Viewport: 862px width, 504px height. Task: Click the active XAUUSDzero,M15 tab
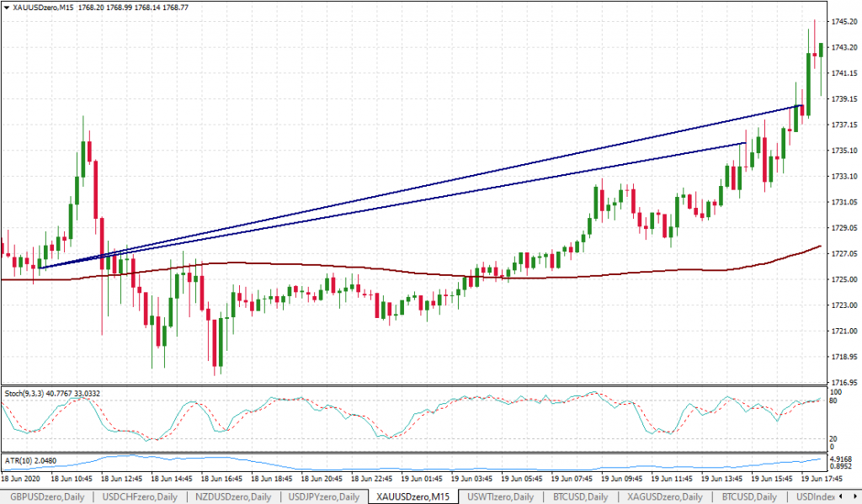tap(413, 496)
